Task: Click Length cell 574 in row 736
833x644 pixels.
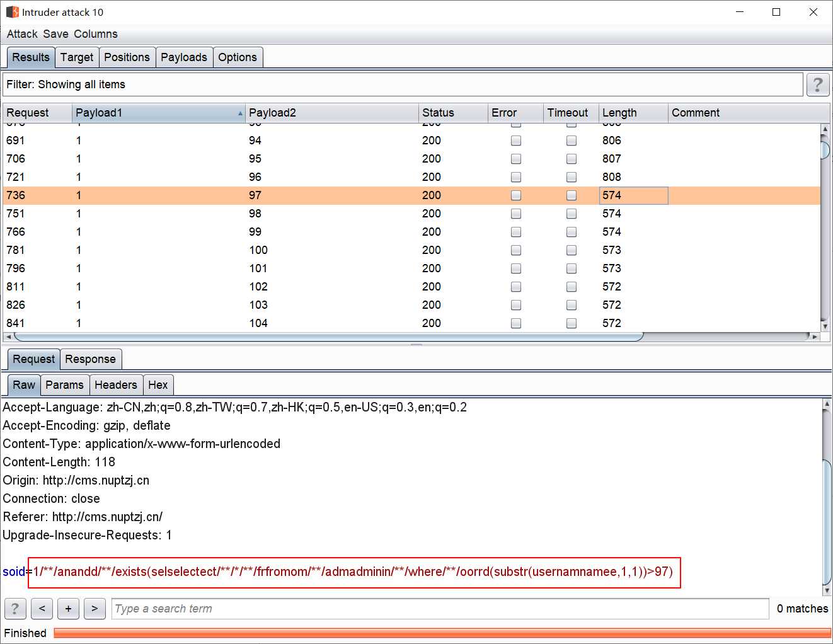Action: [633, 195]
